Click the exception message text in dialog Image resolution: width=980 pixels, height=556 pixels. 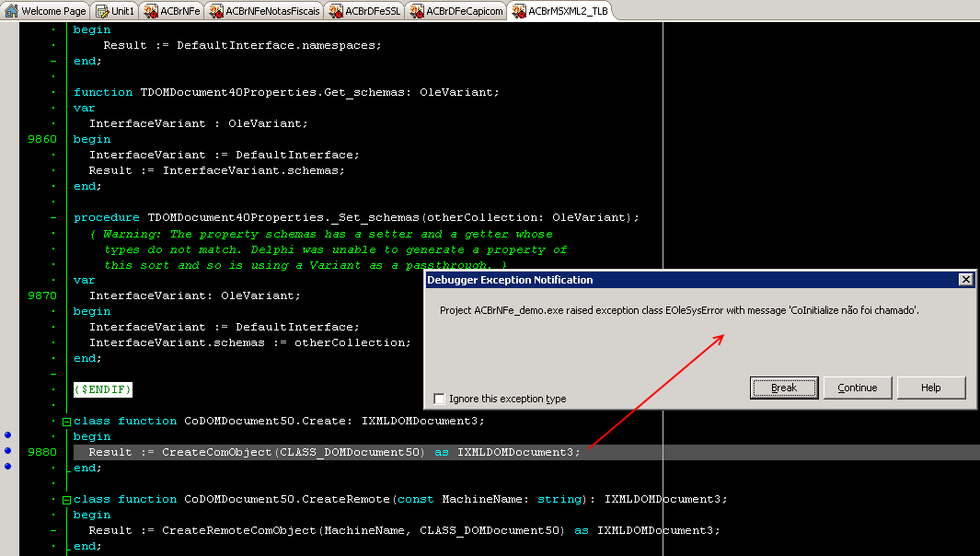click(679, 310)
